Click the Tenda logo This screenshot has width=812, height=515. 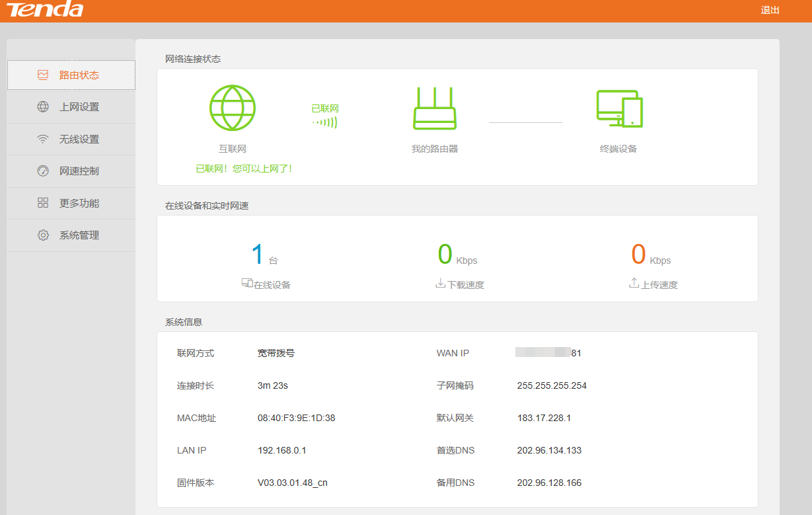click(x=44, y=10)
